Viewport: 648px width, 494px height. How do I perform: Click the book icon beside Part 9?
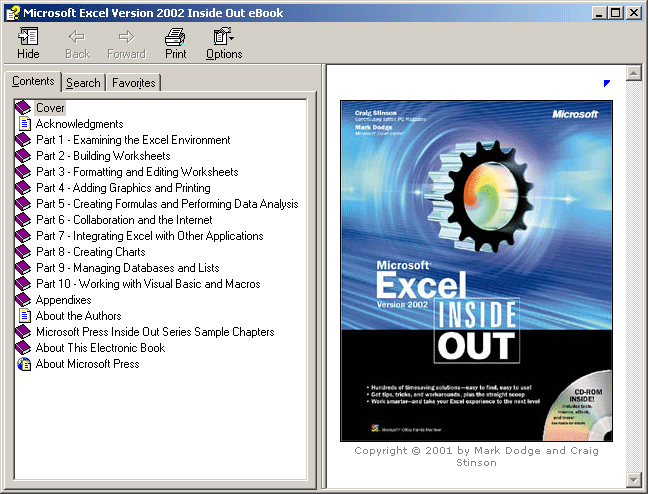(23, 268)
